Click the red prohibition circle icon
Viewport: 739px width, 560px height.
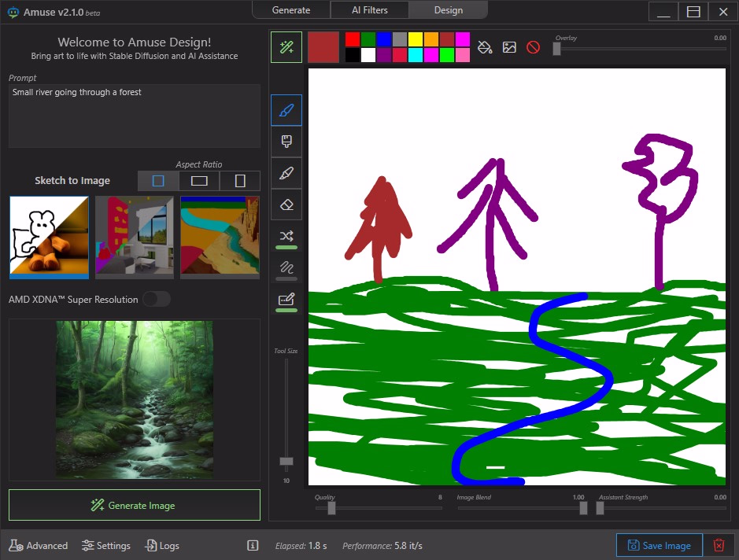(x=533, y=47)
